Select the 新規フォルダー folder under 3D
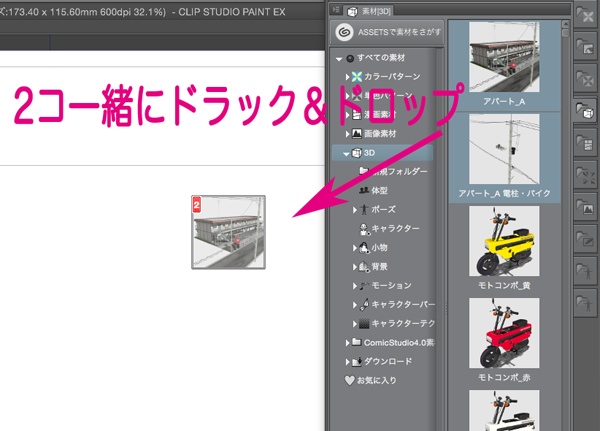 (x=393, y=171)
